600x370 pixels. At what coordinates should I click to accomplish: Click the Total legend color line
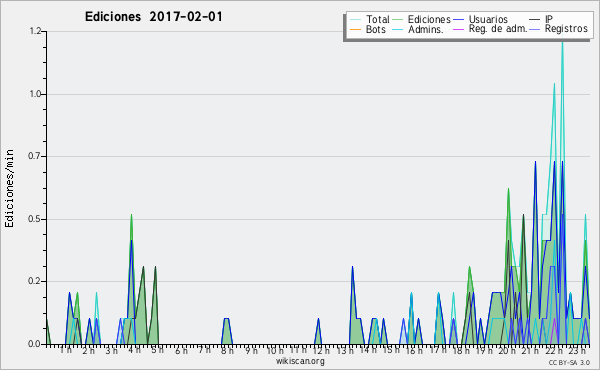[355, 20]
